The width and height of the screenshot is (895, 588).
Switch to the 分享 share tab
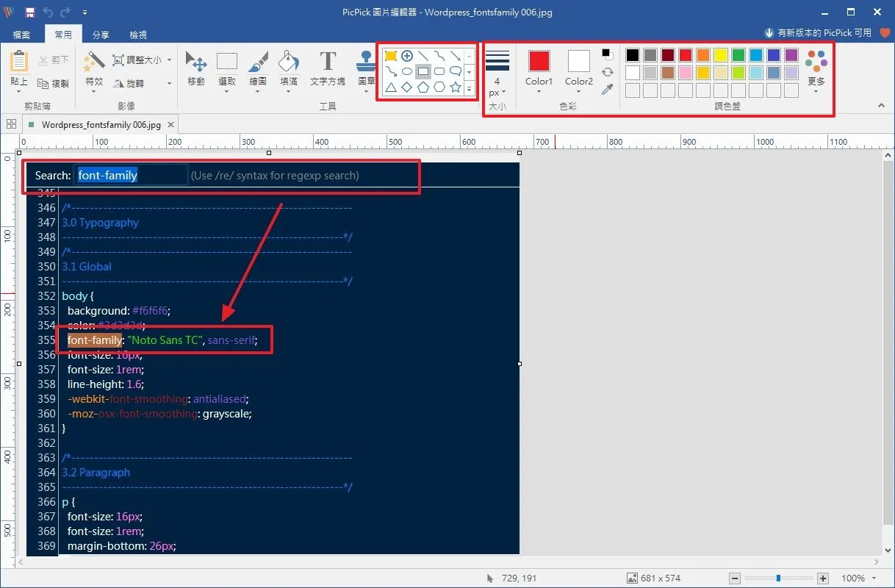coord(101,35)
